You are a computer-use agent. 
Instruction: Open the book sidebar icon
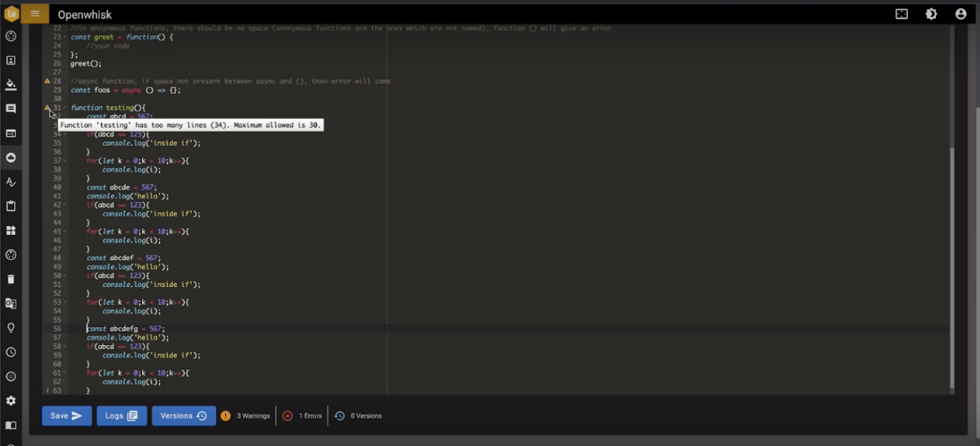(11, 425)
